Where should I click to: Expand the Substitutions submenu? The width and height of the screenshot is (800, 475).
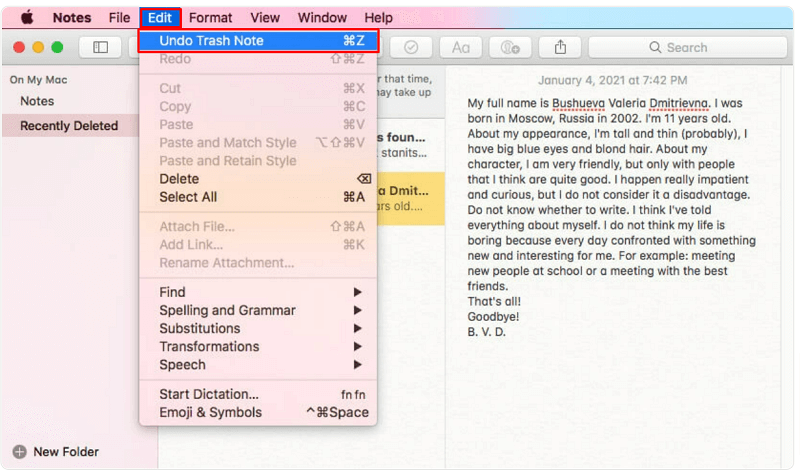(258, 329)
